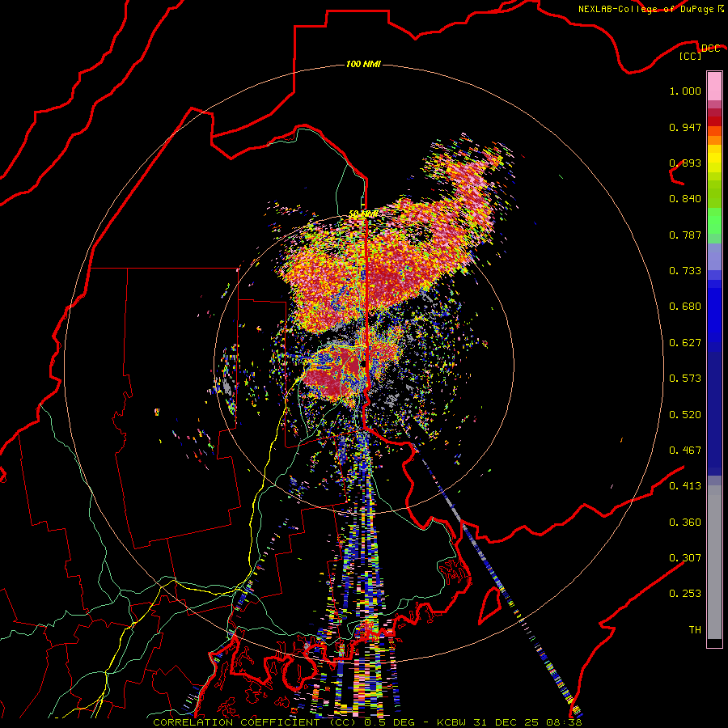Viewport: 728px width, 728px height.
Task: Select the 0.360 scale value
Action: pos(685,523)
